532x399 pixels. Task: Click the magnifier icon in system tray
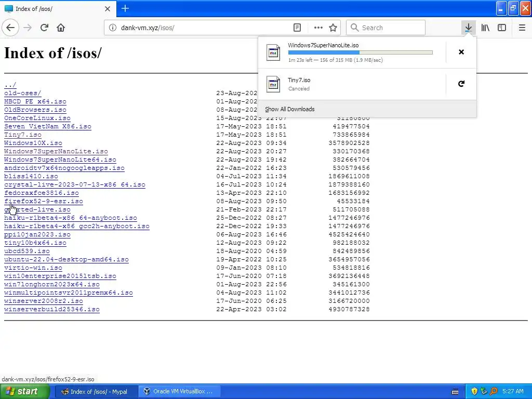[x=494, y=391]
